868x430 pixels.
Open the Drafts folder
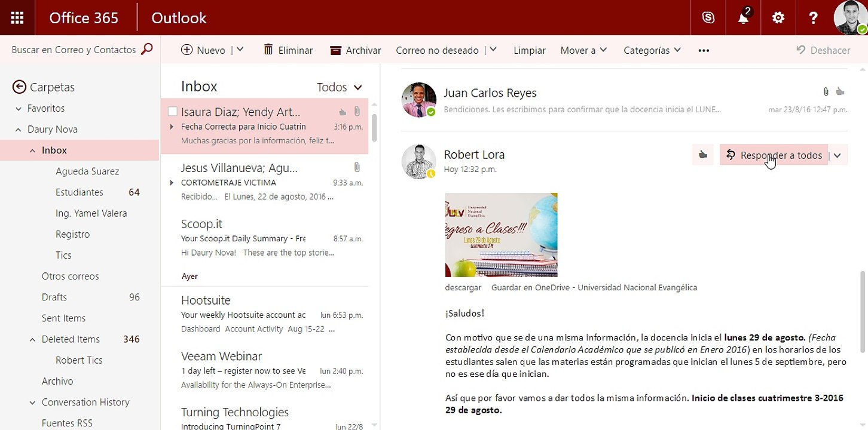point(54,297)
